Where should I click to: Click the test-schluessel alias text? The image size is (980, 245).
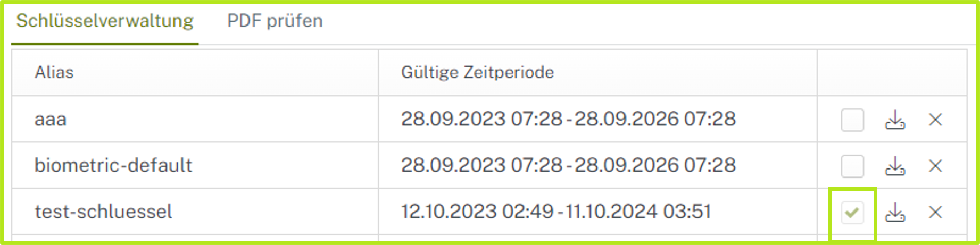click(x=103, y=212)
